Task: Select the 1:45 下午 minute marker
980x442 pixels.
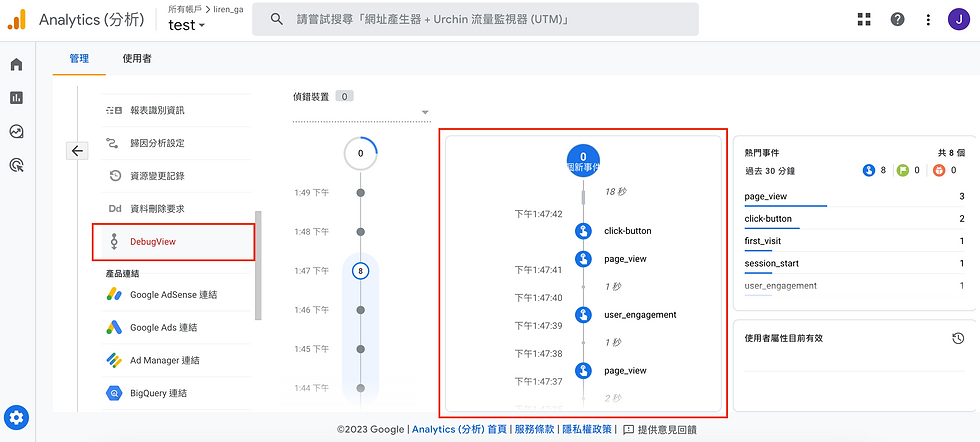Action: click(361, 349)
